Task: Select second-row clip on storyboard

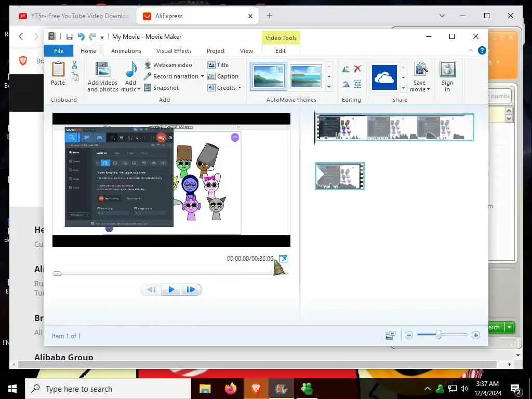Action: coord(340,176)
